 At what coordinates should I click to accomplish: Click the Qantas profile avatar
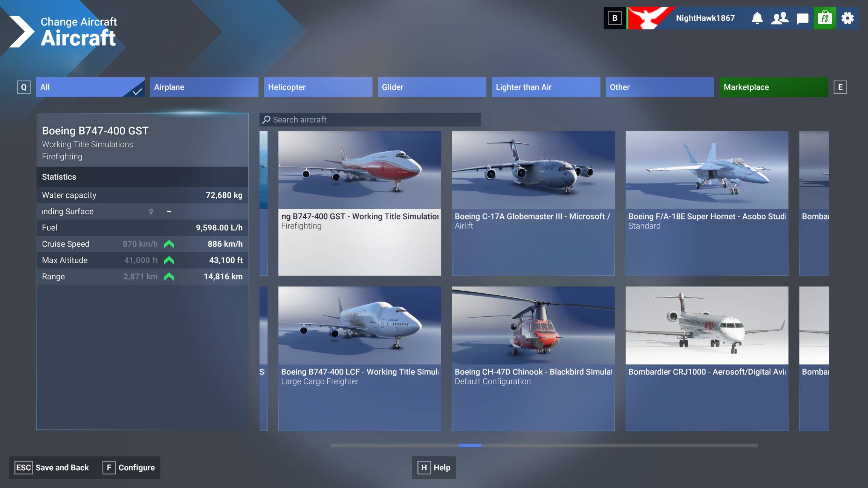(x=649, y=18)
